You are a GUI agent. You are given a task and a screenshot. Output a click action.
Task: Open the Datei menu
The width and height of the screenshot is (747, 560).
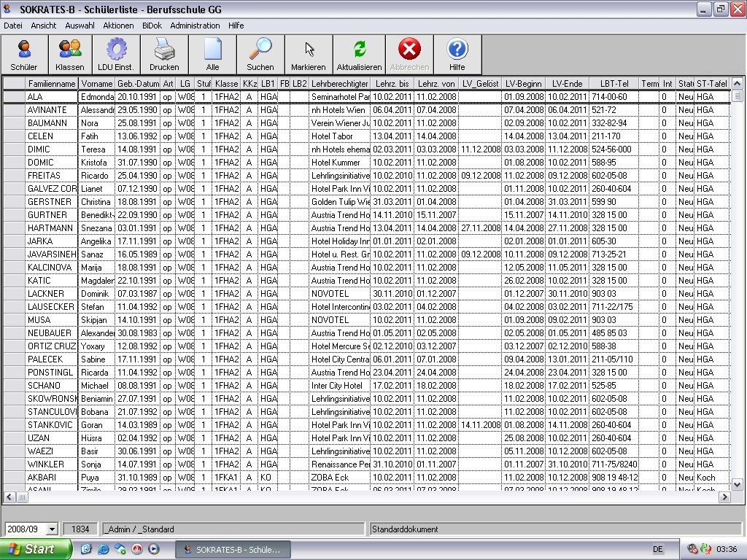pyautogui.click(x=13, y=26)
